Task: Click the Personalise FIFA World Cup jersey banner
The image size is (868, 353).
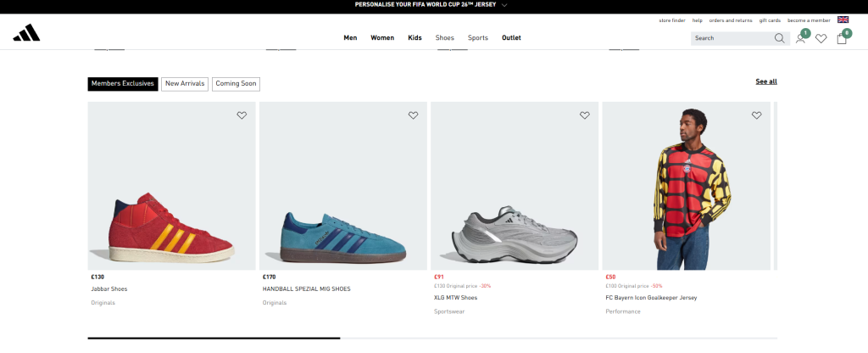Action: click(426, 4)
